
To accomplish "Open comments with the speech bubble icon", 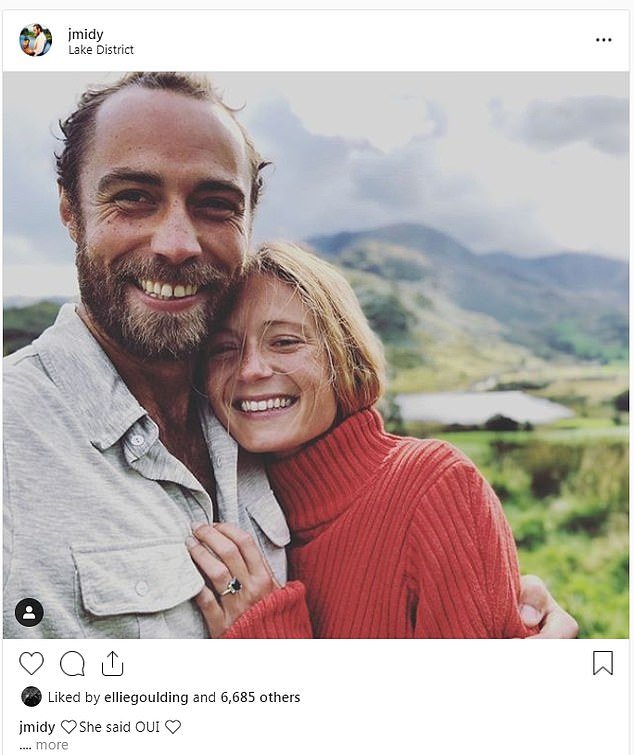I will tap(72, 664).
